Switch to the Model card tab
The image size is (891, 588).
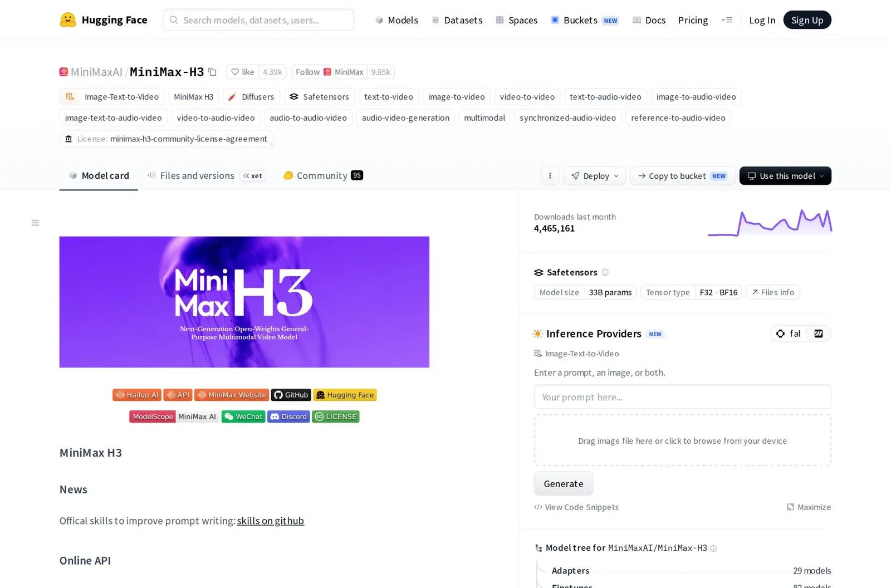[x=99, y=176]
